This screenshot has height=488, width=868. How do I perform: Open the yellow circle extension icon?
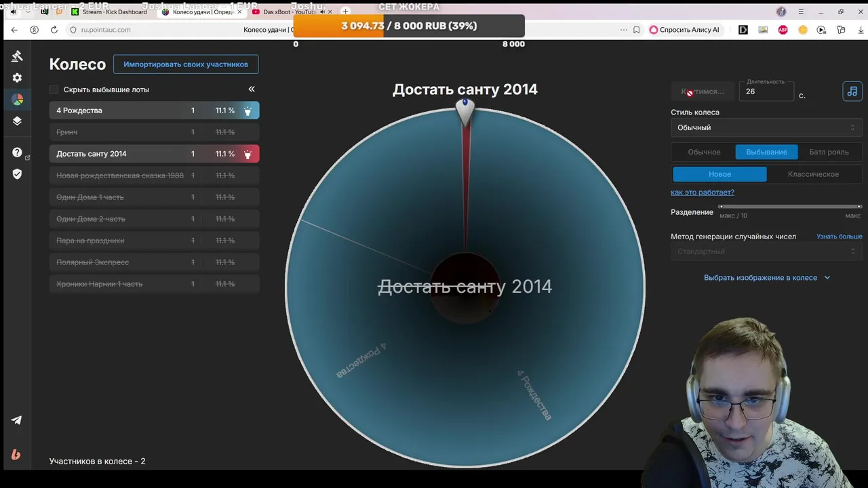tap(803, 30)
